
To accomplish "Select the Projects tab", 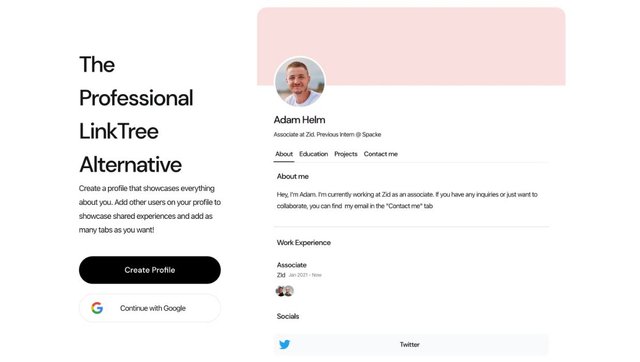I will [x=346, y=154].
